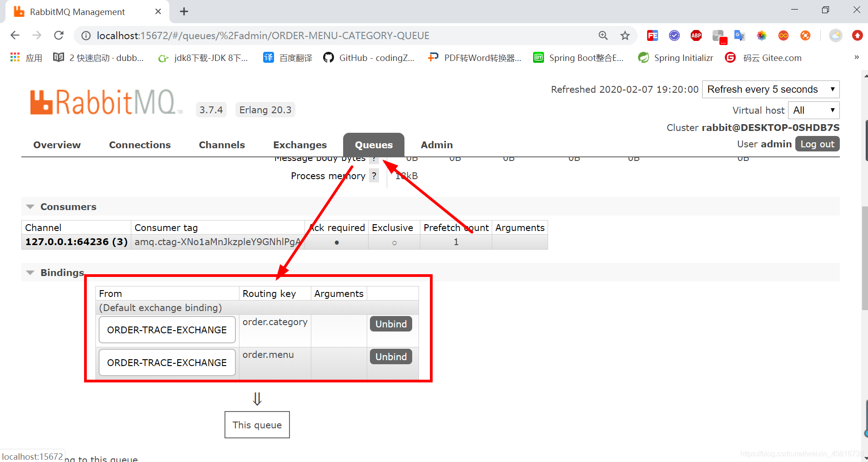Viewport: 868px width, 462px height.
Task: Click the Erlang 20.3 label
Action: (x=265, y=110)
